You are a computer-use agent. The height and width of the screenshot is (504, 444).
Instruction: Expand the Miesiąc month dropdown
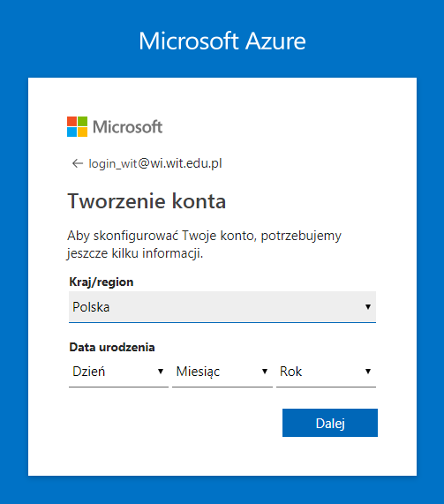click(222, 372)
